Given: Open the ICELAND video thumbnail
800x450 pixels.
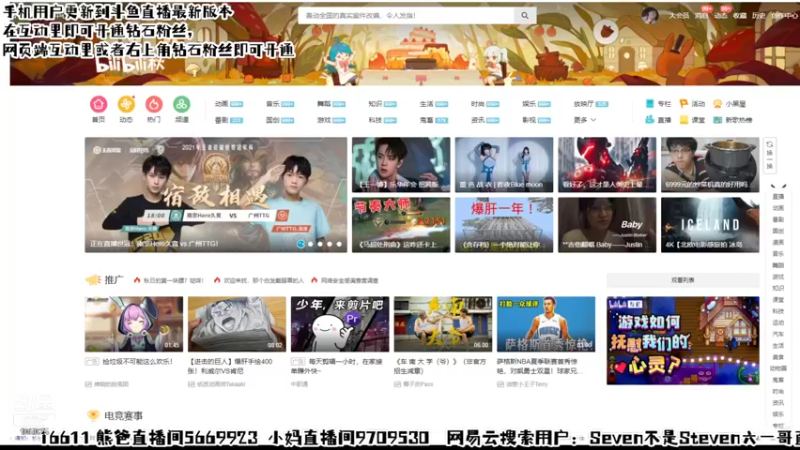Looking at the screenshot, I should click(710, 225).
